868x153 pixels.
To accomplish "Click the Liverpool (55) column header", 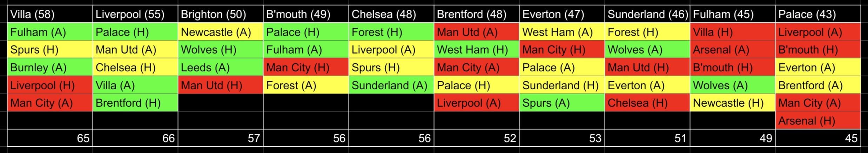I will pos(135,14).
